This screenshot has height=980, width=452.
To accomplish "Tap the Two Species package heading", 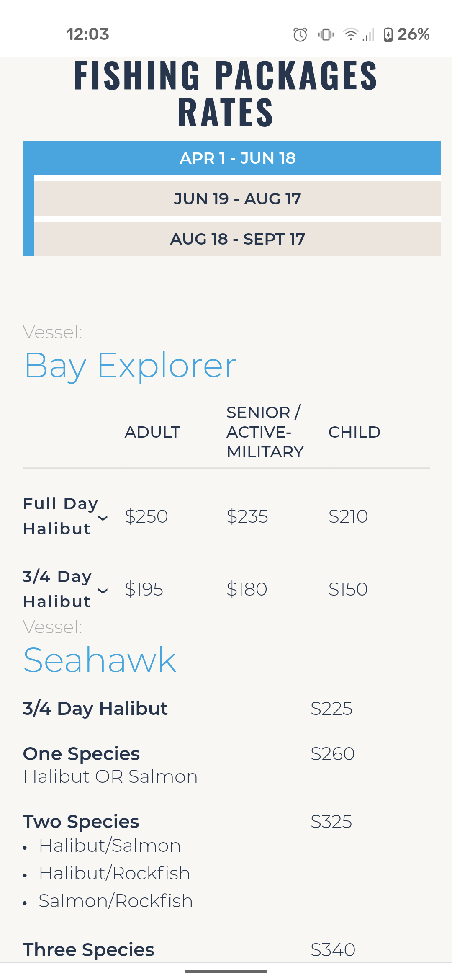I will click(81, 821).
